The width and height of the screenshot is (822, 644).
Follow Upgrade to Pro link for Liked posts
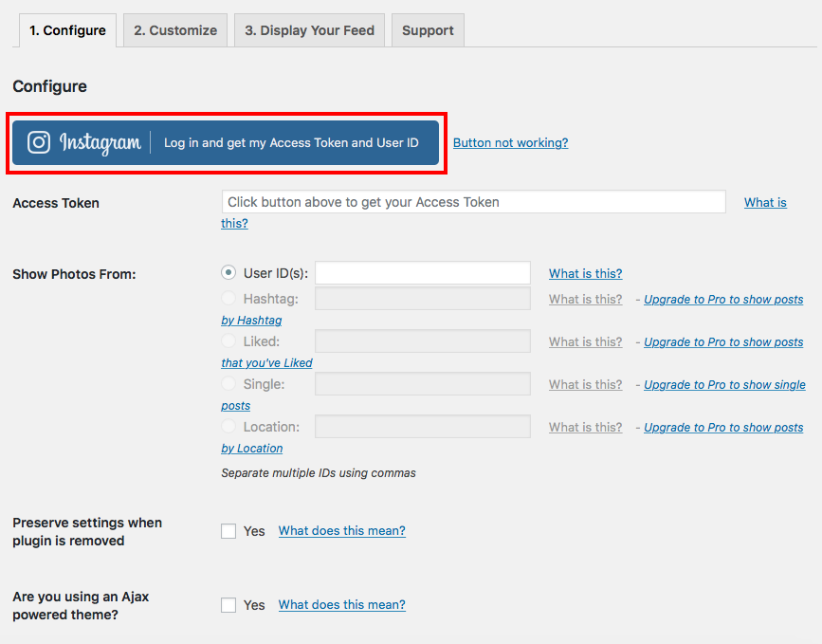[x=723, y=342]
